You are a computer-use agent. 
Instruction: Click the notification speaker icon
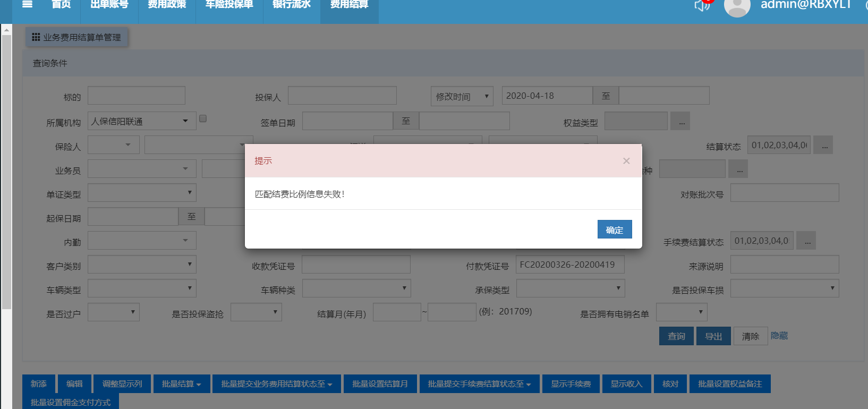coord(702,5)
